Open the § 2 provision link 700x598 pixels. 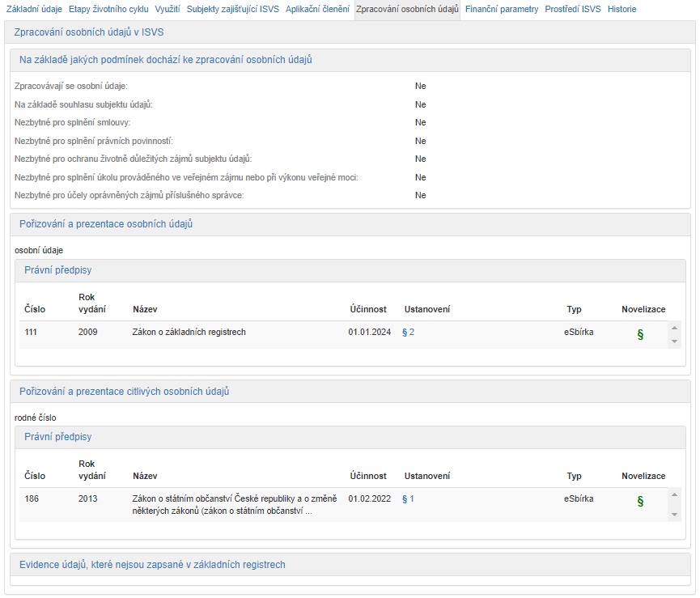[408, 332]
